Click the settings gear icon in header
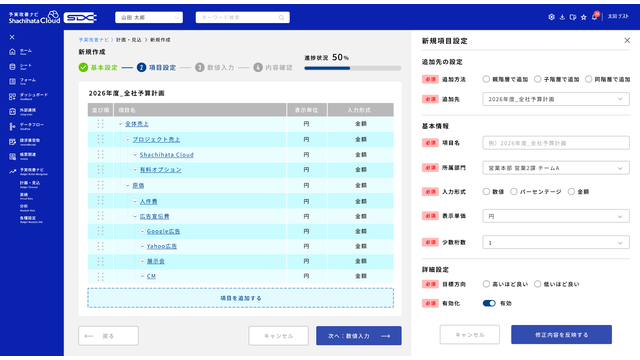Viewport: 640px width, 360px height. point(551,17)
